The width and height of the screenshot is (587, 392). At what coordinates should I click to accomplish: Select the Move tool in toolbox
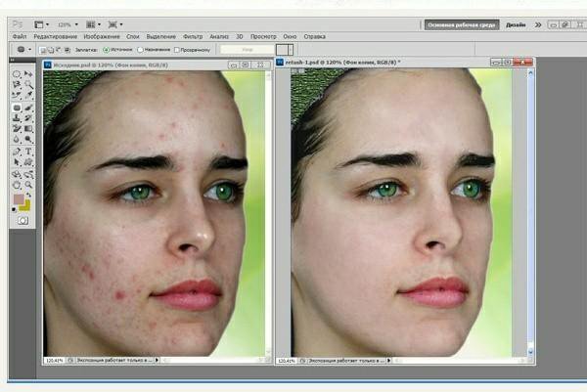point(28,74)
